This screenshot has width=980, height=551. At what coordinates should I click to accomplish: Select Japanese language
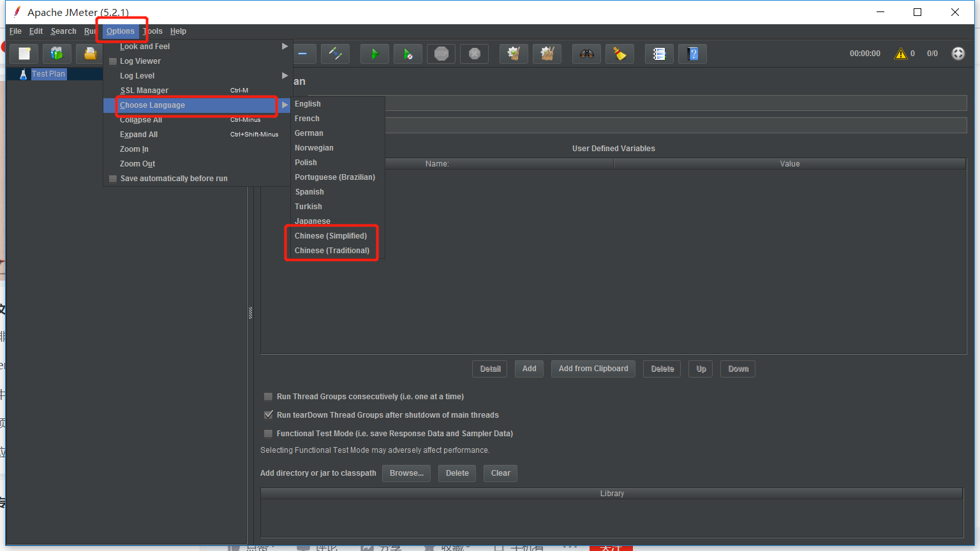click(338, 221)
